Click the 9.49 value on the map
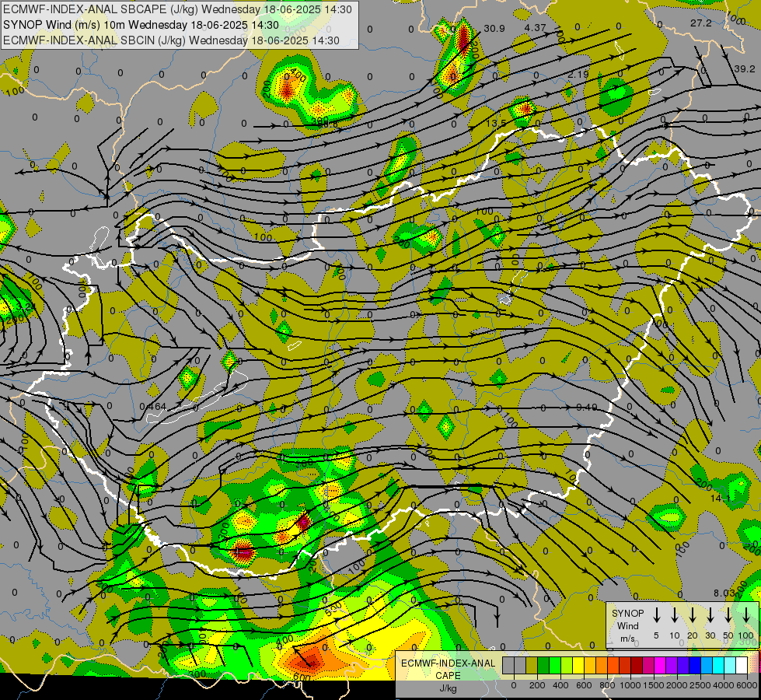The image size is (761, 700). 587,407
